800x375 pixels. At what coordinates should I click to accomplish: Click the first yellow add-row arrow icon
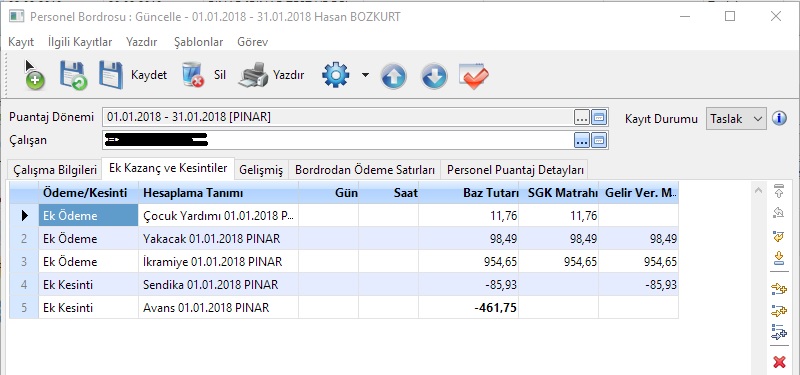779,289
